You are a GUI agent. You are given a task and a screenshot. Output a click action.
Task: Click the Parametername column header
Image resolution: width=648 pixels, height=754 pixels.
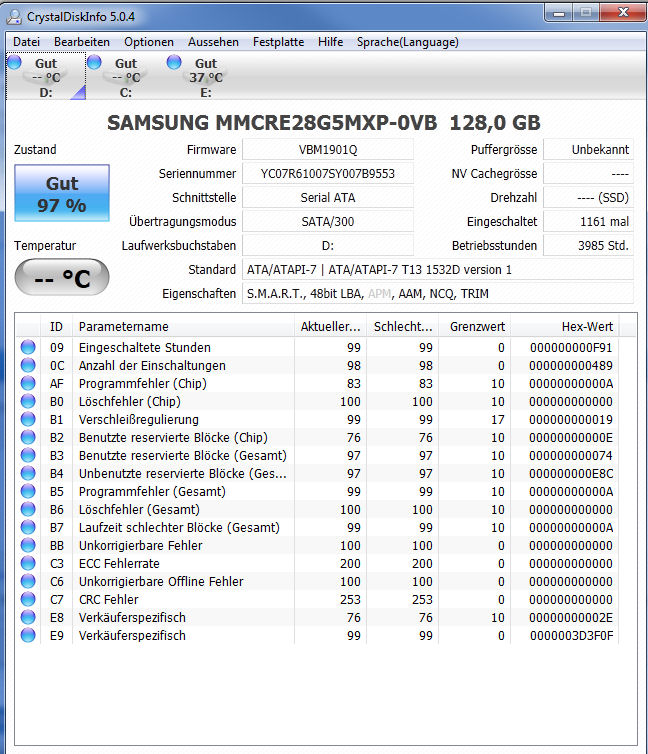[183, 327]
